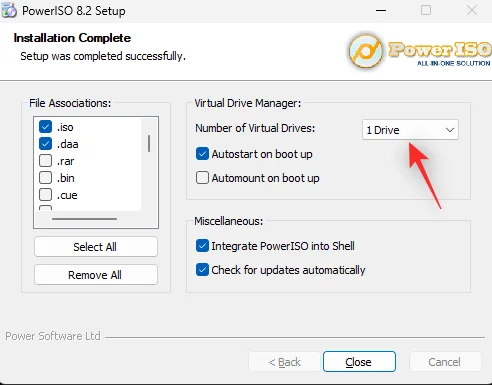Toggle Check for updates automatically
The height and width of the screenshot is (385, 492).
[x=202, y=270]
